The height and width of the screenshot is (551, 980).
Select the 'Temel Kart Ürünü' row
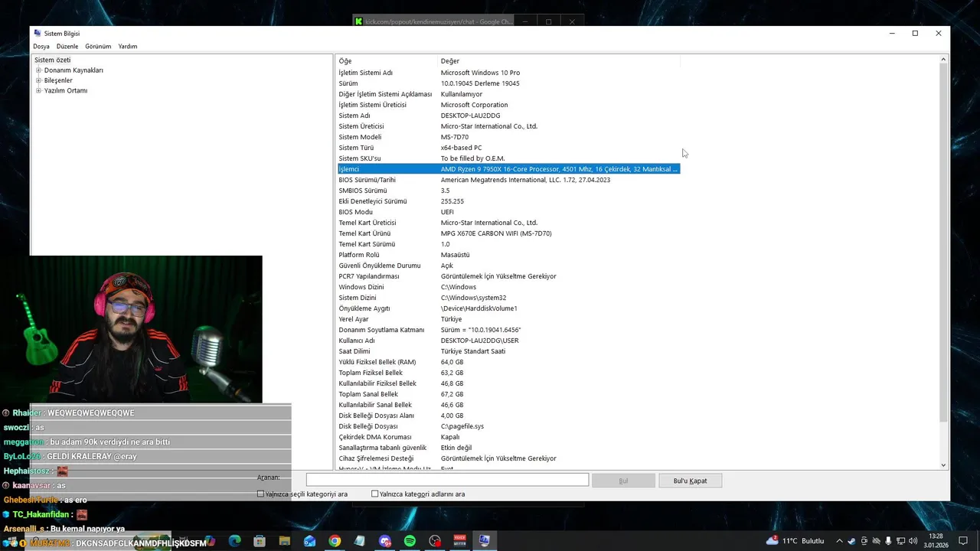point(508,233)
